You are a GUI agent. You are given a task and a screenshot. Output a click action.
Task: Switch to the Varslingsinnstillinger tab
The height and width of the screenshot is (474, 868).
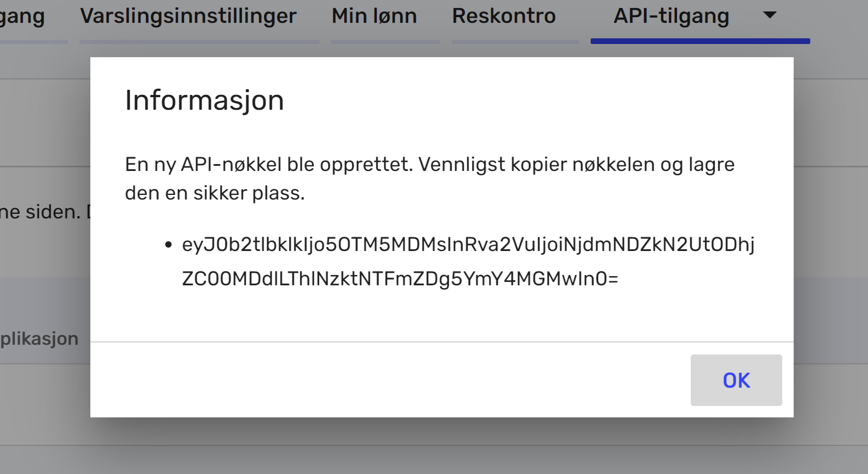[x=189, y=15]
